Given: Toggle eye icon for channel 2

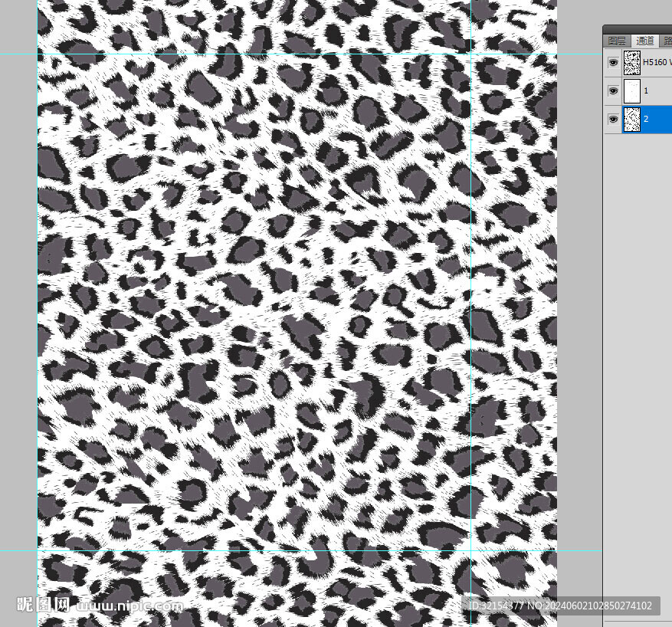Looking at the screenshot, I should point(613,120).
